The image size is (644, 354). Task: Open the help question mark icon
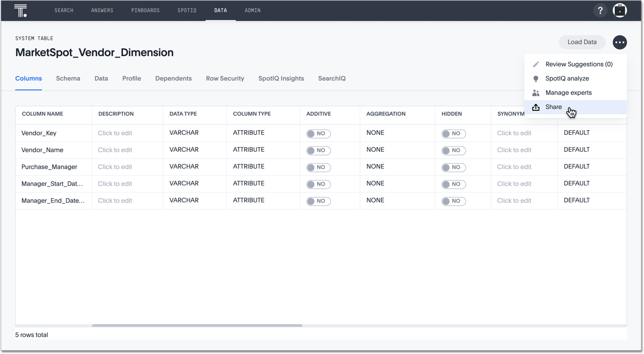pos(600,10)
